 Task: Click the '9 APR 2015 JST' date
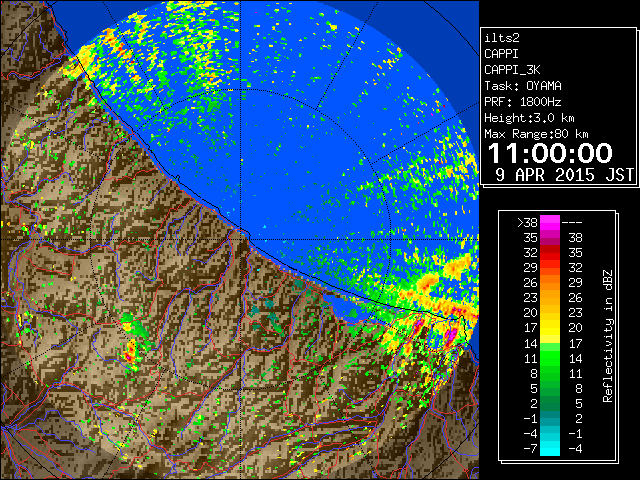pyautogui.click(x=564, y=175)
